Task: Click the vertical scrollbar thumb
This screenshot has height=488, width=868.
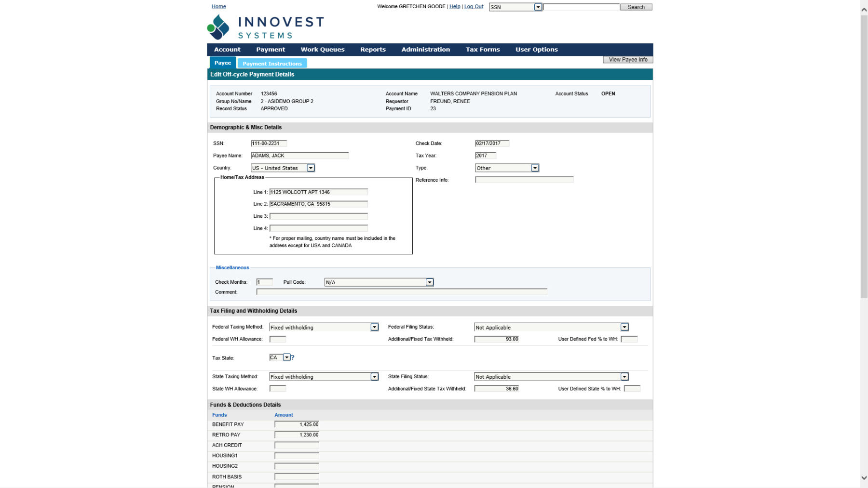Action: click(x=864, y=157)
